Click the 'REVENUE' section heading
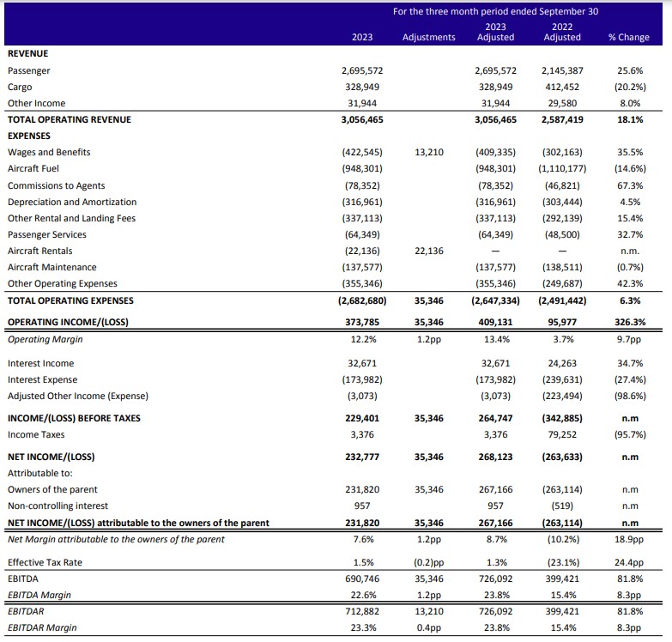This screenshot has width=672, height=642. click(x=27, y=53)
